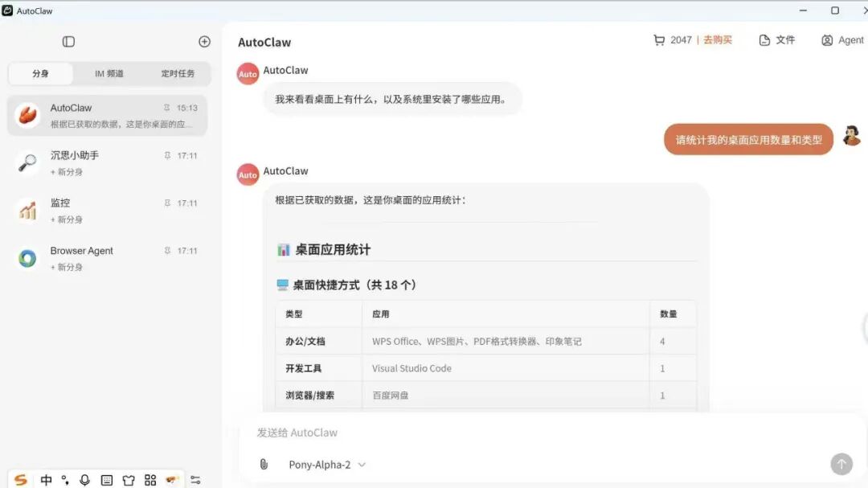Switch to the IM 频道 tab

pyautogui.click(x=109, y=74)
